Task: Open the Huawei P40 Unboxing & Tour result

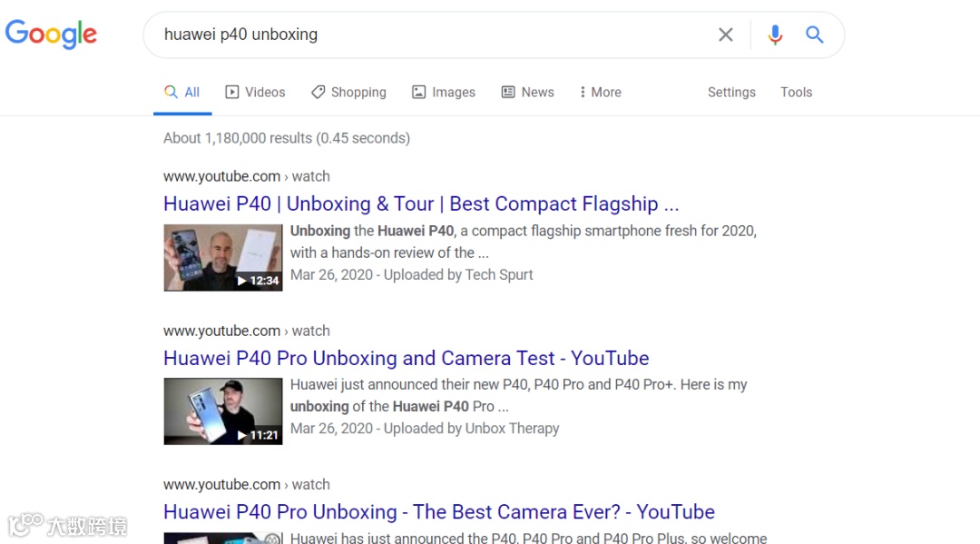Action: (421, 203)
